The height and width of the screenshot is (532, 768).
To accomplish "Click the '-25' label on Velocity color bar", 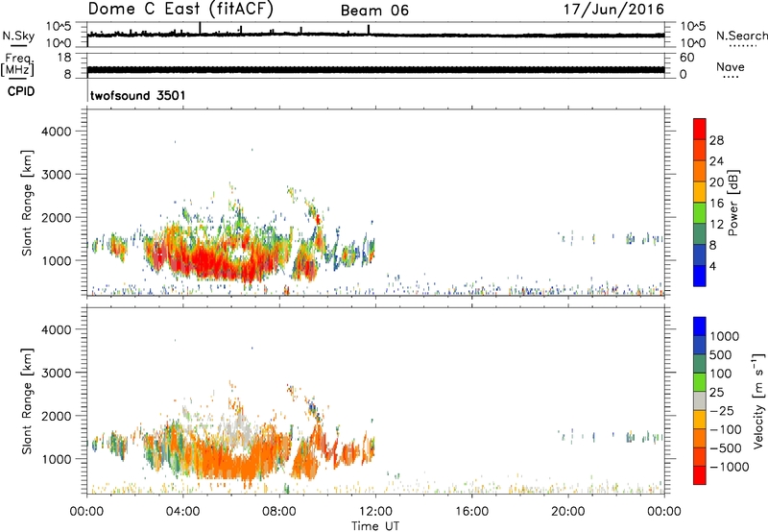I will (722, 411).
